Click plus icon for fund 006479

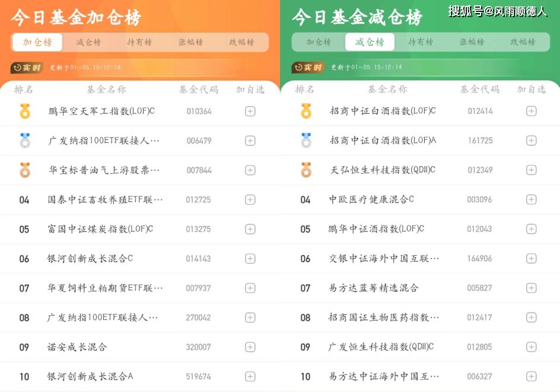250,141
